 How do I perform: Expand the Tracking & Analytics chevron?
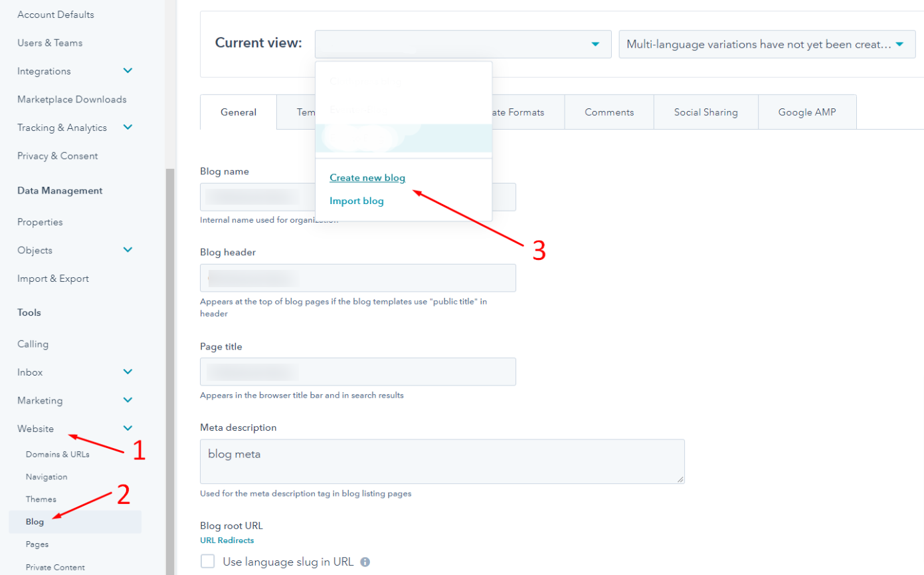[x=128, y=127]
